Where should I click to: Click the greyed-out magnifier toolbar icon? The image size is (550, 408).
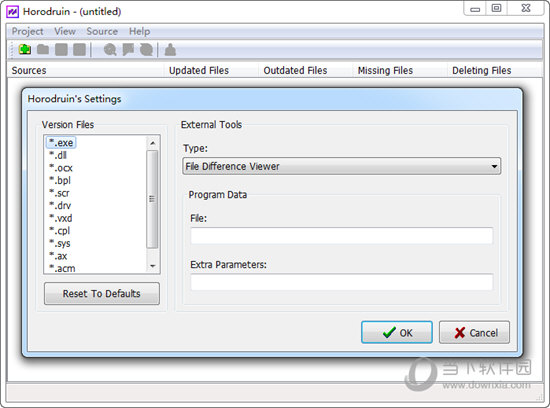[110, 49]
